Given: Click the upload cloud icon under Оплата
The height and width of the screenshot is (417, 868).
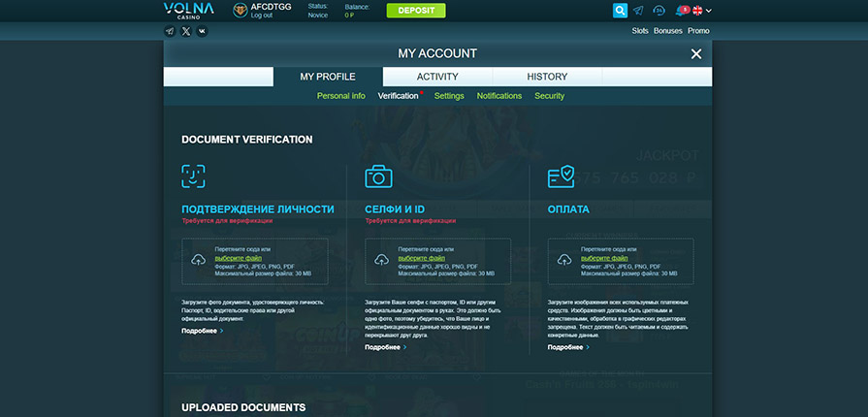Looking at the screenshot, I should (x=564, y=260).
